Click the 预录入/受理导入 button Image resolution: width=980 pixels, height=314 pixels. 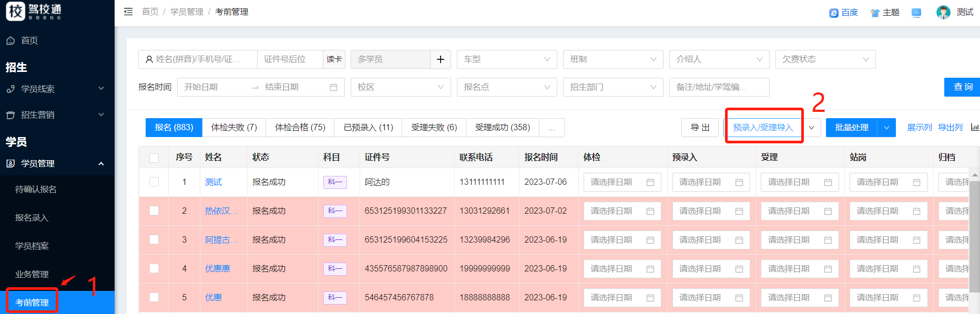tap(763, 128)
